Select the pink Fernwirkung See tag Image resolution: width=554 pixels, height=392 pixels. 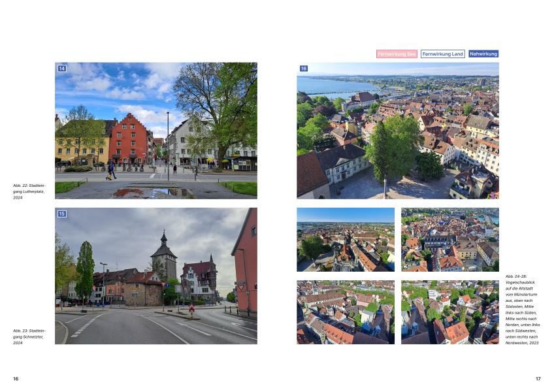[397, 54]
